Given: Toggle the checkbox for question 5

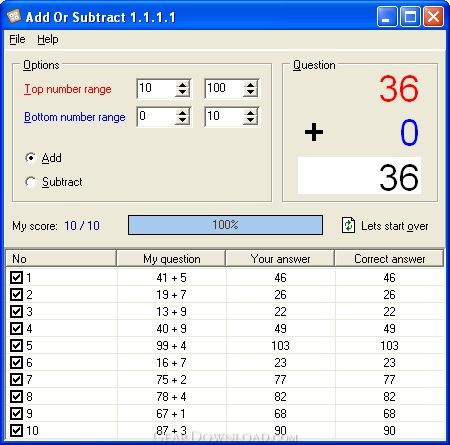Looking at the screenshot, I should [16, 345].
